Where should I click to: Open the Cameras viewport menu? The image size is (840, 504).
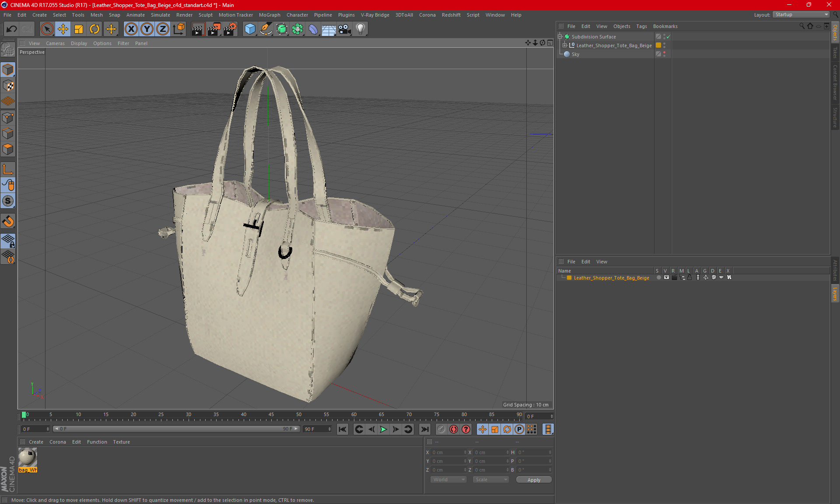[x=55, y=43]
